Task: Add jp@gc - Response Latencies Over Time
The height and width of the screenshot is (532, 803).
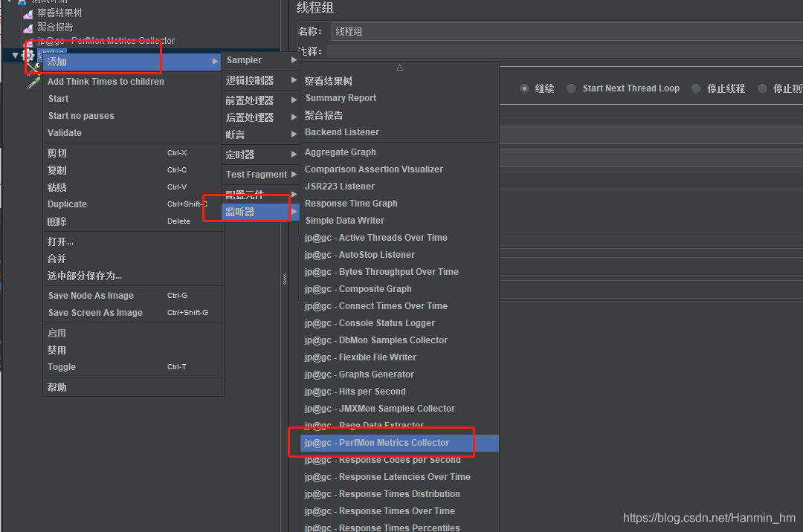Action: pos(399,477)
